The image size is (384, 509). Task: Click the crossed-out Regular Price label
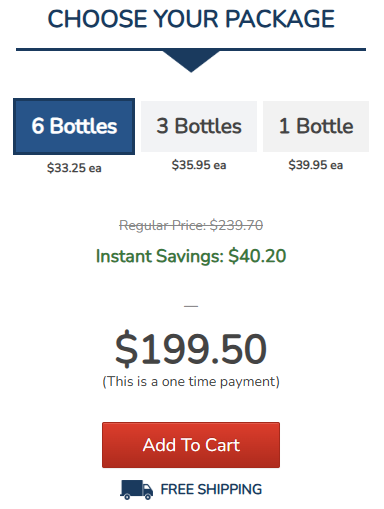pyautogui.click(x=163, y=226)
